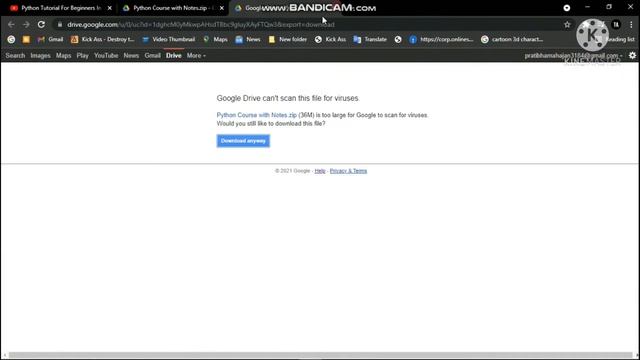The height and width of the screenshot is (360, 640).
Task: Open the Maps bookmark in bookmarks bar
Action: [216, 39]
